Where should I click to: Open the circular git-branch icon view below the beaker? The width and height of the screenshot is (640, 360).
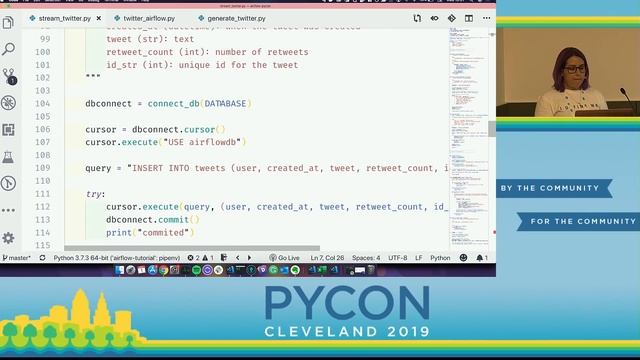pos(8,183)
